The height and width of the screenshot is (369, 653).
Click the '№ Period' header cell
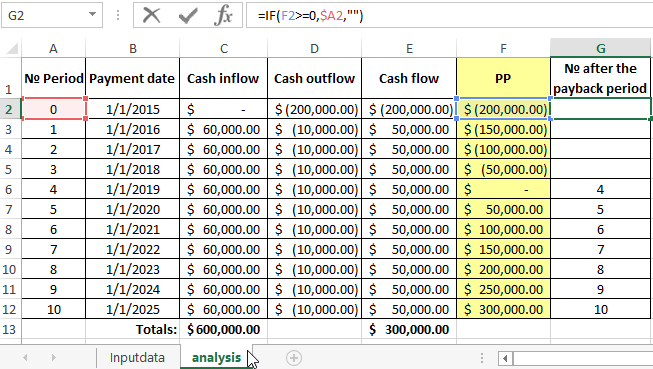[x=53, y=78]
